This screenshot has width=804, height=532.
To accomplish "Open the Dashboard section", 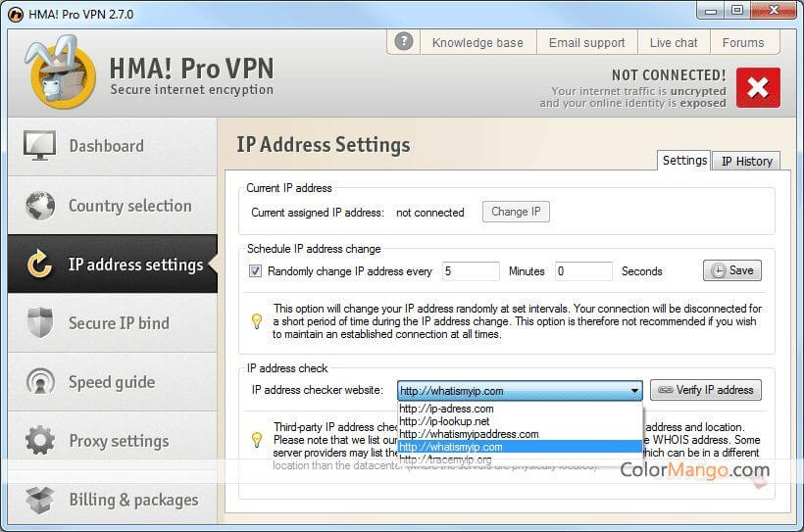I will [x=113, y=146].
